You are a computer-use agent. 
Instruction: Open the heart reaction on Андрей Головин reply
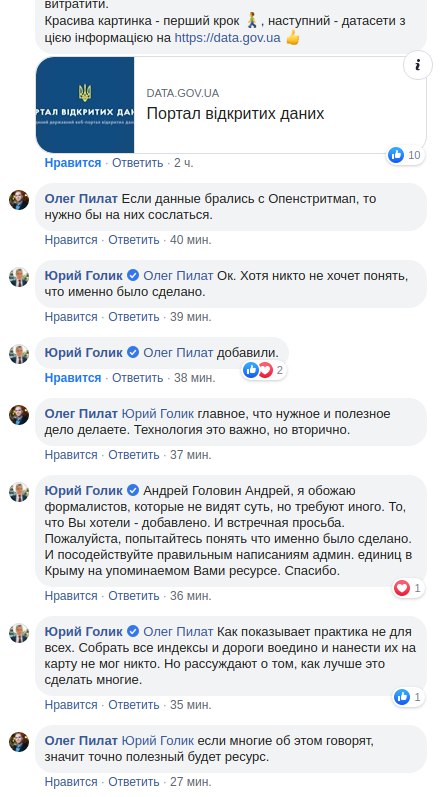click(408, 588)
